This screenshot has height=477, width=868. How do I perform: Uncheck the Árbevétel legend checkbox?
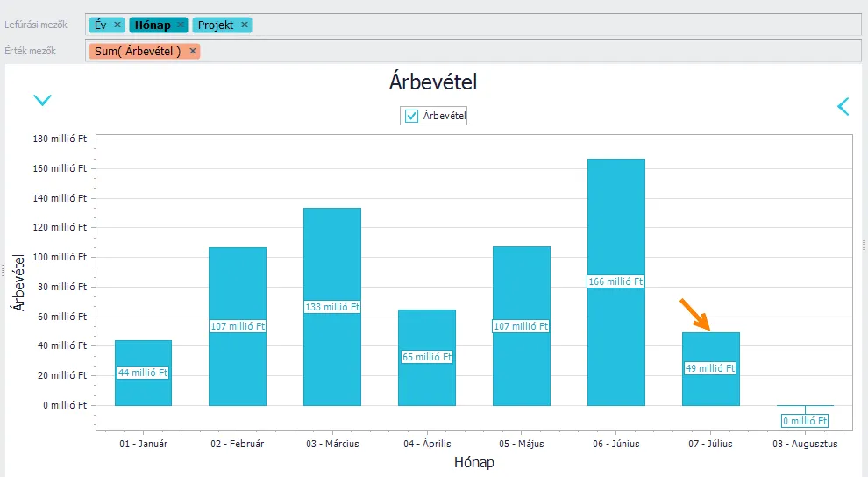[411, 116]
